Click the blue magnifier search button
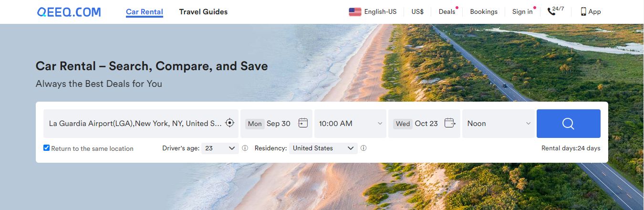The width and height of the screenshot is (644, 210). pyautogui.click(x=568, y=124)
